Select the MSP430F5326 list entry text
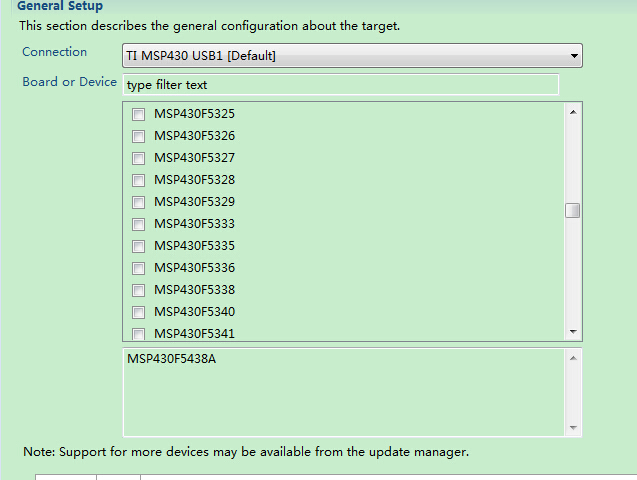Viewport: 637px width, 480px height. tap(194, 136)
